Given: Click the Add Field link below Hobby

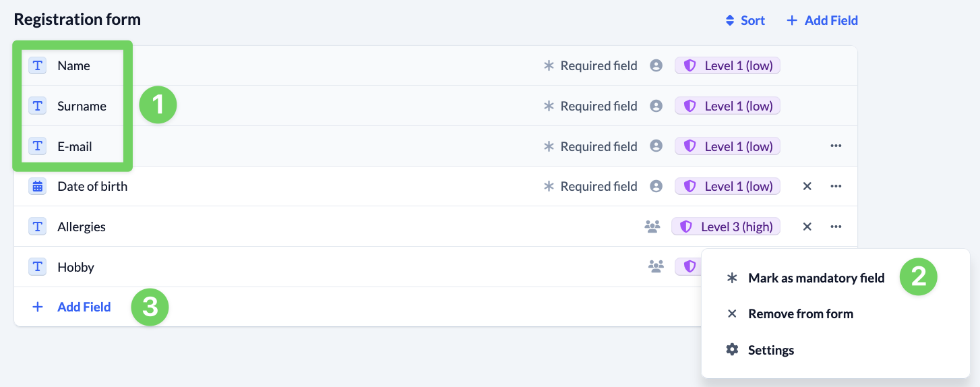Looking at the screenshot, I should coord(84,307).
